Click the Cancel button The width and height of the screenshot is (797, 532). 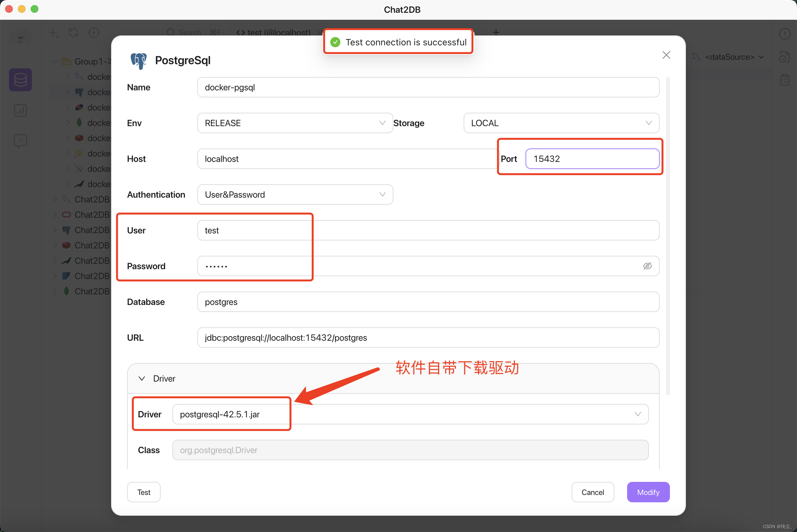tap(592, 492)
